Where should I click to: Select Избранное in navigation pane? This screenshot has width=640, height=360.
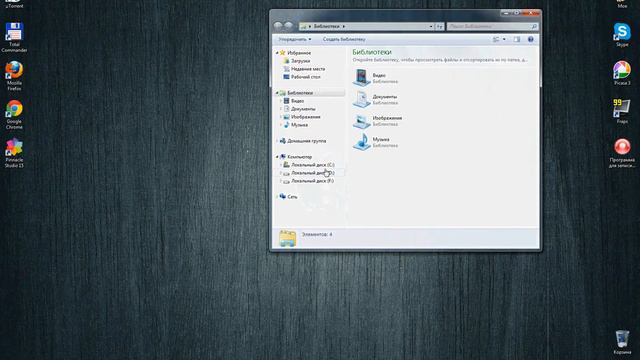click(x=299, y=53)
